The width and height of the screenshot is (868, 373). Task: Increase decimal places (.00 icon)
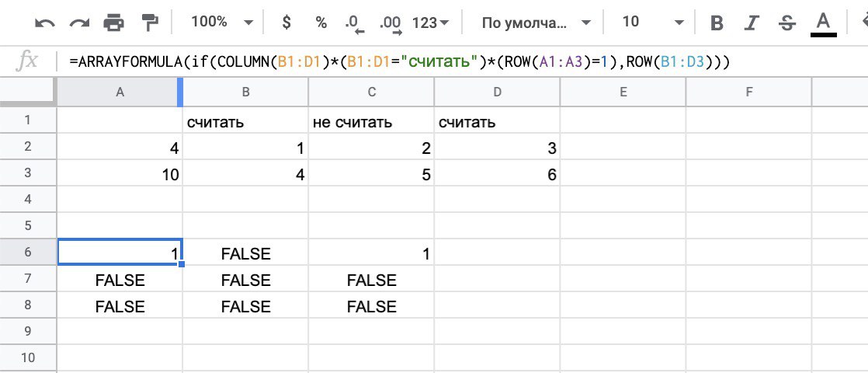391,24
